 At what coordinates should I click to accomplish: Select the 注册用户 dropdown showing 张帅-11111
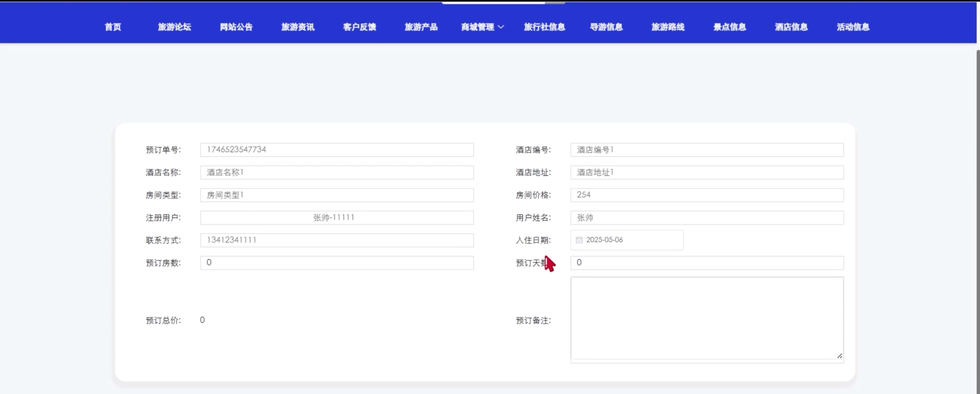click(x=337, y=218)
